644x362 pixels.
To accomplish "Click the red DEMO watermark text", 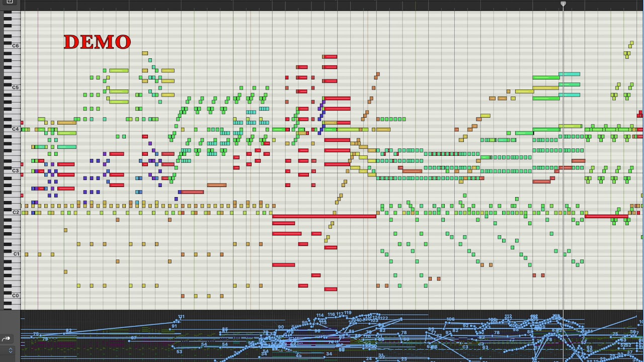I will 97,42.
